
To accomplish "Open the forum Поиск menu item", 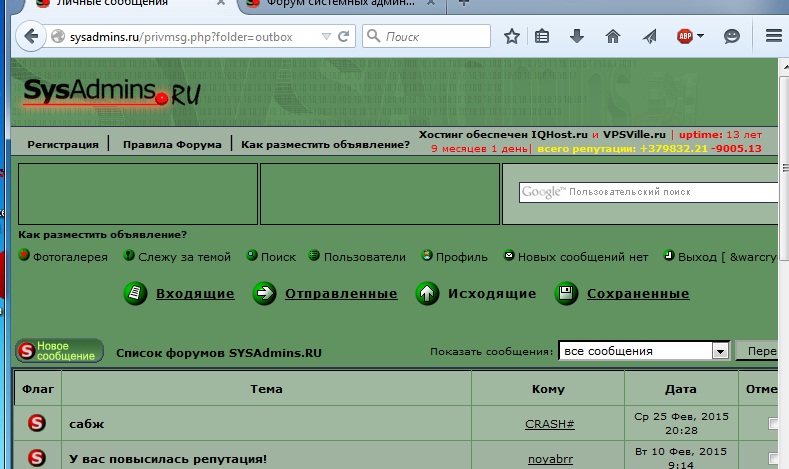I will (x=278, y=257).
